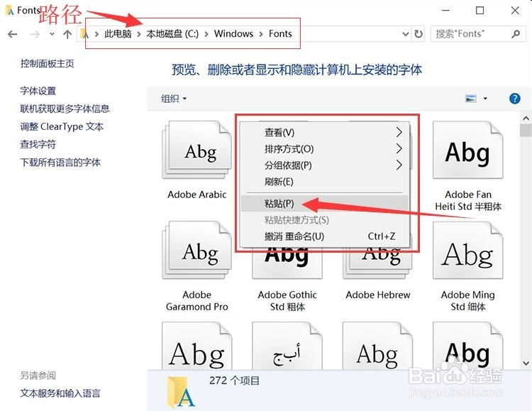Open the 组织 dropdown menu
The image size is (532, 411).
pos(174,99)
